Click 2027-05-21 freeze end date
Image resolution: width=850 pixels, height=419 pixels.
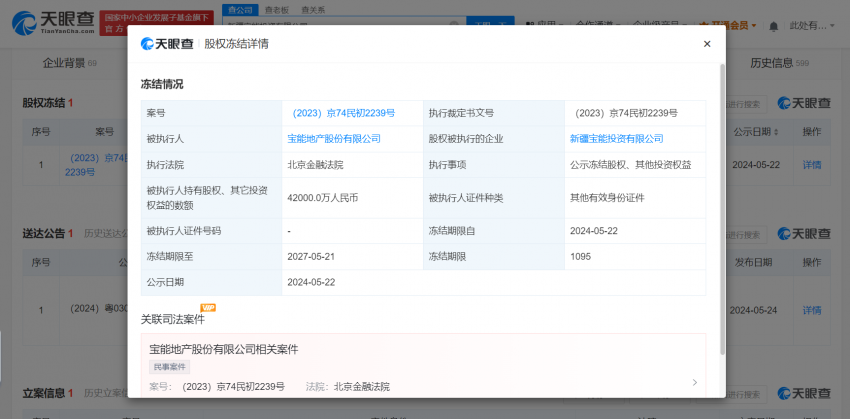311,256
